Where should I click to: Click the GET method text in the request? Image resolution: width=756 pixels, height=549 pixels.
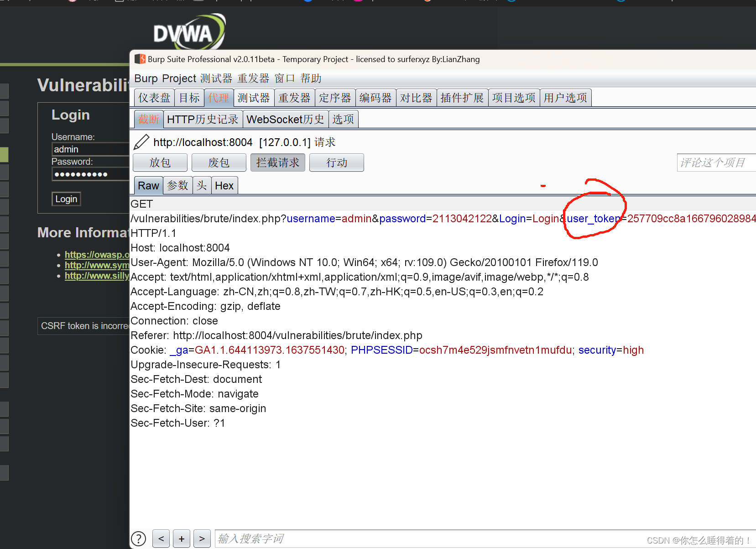(142, 204)
